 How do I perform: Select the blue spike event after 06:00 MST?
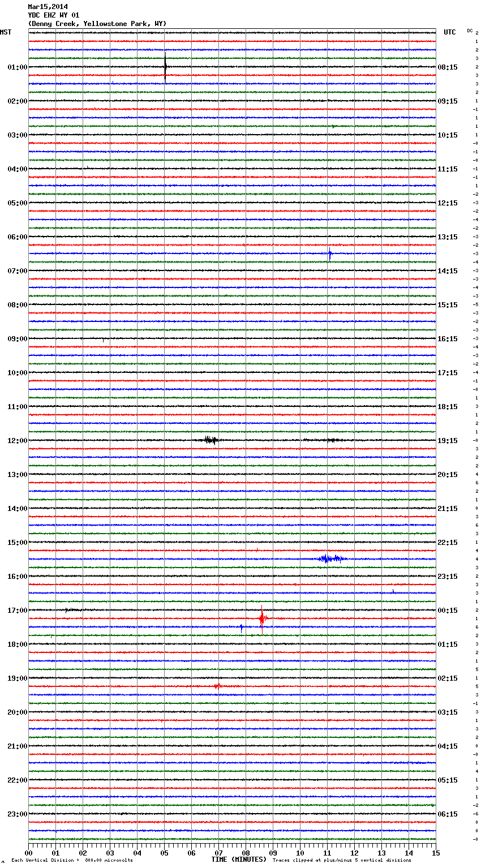[x=330, y=254]
